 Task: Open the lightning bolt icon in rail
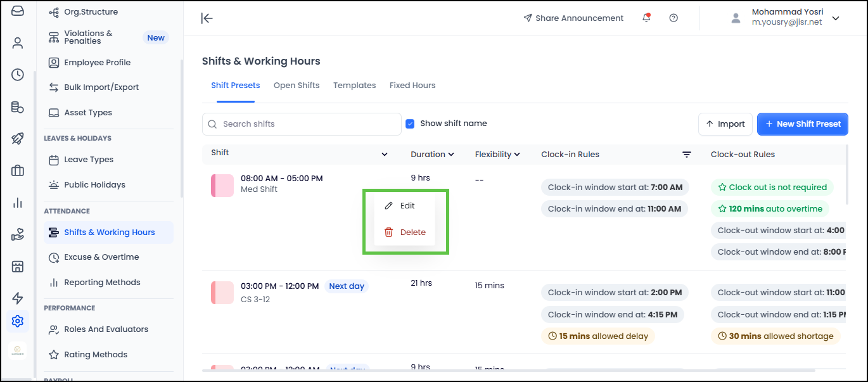pyautogui.click(x=18, y=298)
